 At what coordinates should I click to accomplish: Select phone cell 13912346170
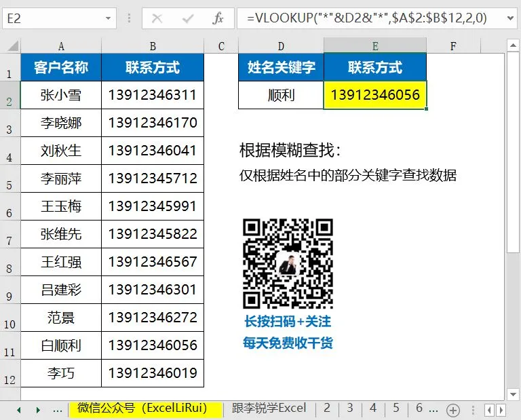(153, 123)
